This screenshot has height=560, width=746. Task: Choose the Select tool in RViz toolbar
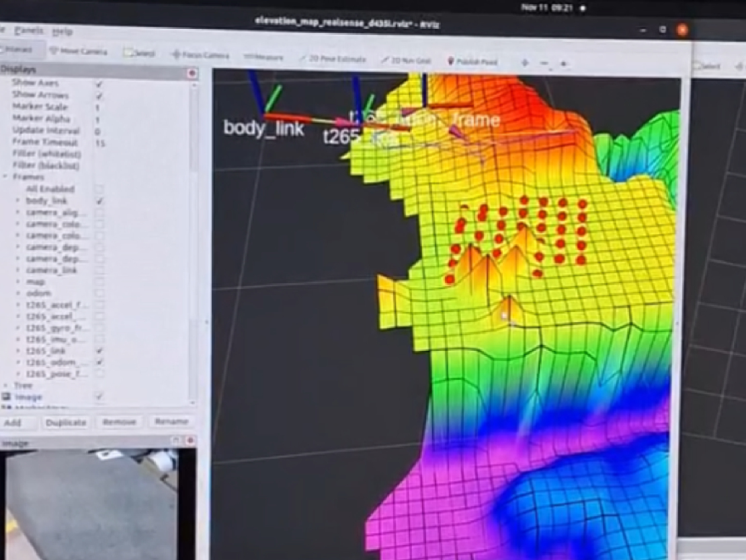pyautogui.click(x=139, y=53)
